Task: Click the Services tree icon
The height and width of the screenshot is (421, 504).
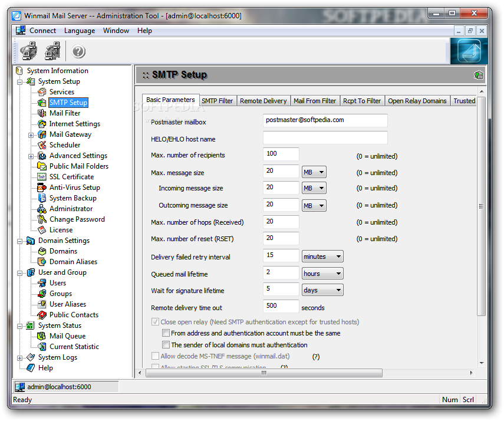Action: (x=42, y=92)
